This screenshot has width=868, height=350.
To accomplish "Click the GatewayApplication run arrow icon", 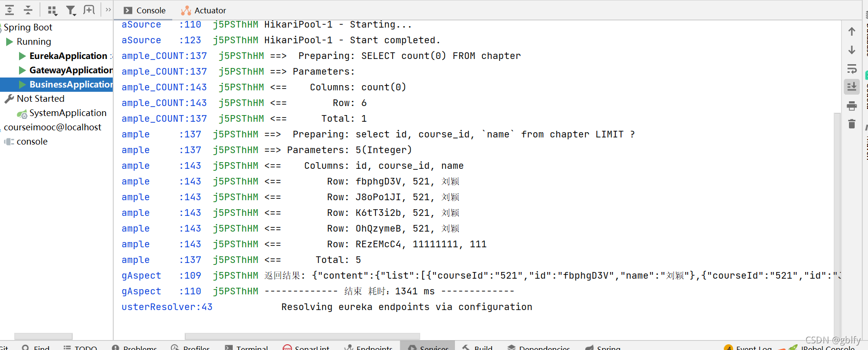I will (22, 70).
